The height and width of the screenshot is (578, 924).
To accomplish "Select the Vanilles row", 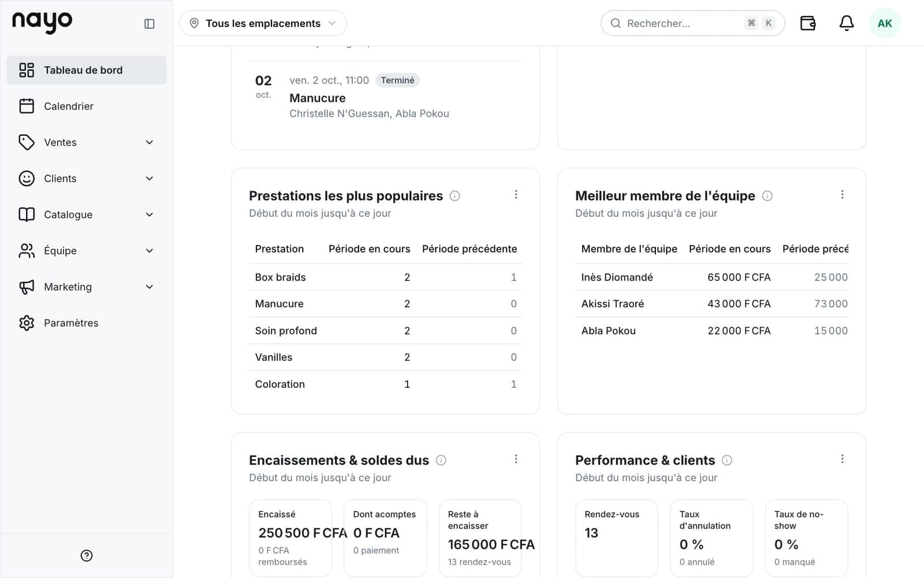I will (385, 357).
